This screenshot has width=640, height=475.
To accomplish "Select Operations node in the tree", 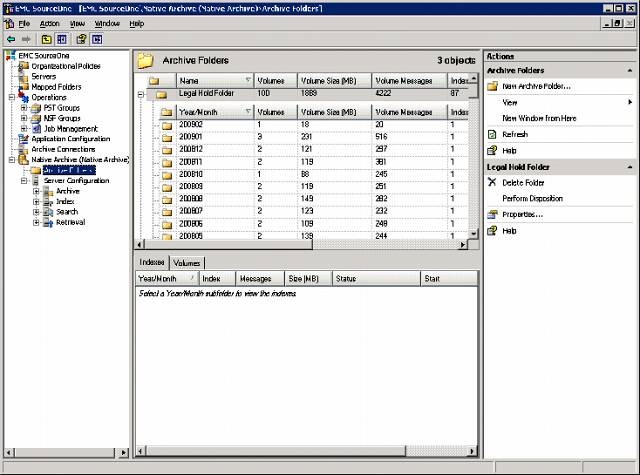I will point(49,97).
